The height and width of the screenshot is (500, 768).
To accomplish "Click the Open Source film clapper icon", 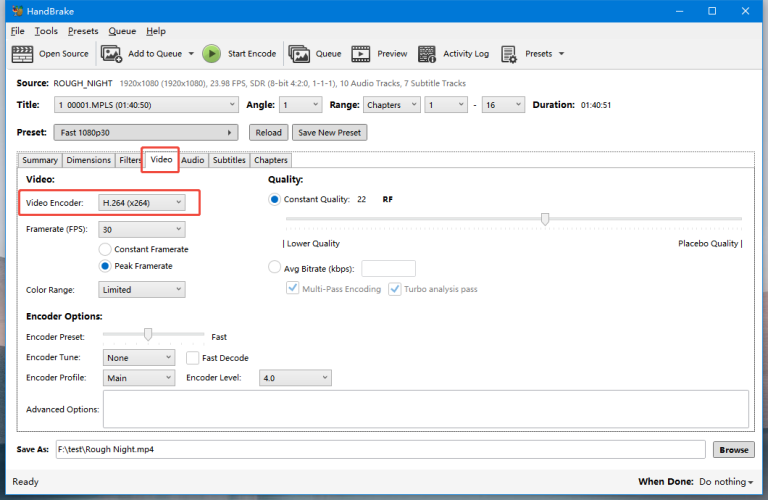I will click(22, 54).
